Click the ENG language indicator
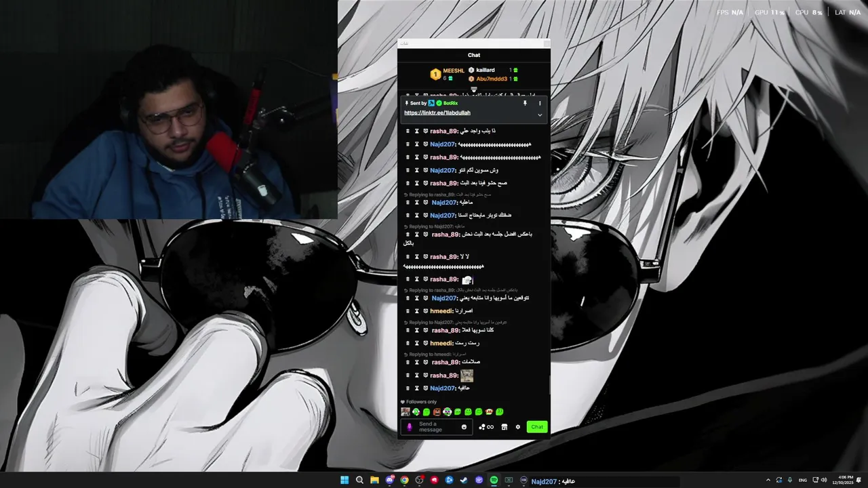Screen dimensions: 868x488 point(803,481)
